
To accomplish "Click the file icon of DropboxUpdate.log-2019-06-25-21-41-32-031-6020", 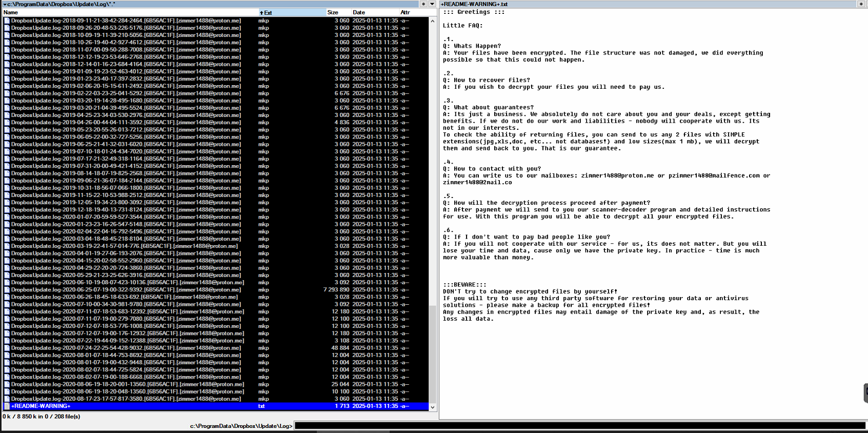I will coord(7,144).
